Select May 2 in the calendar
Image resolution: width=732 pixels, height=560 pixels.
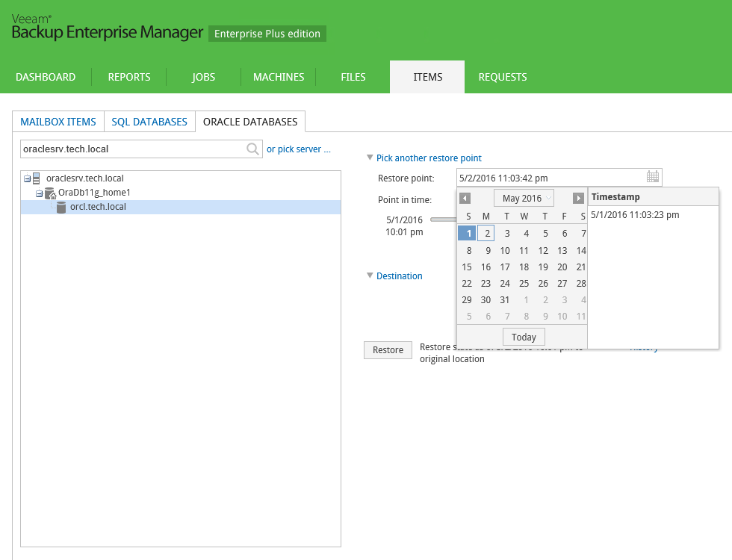486,233
